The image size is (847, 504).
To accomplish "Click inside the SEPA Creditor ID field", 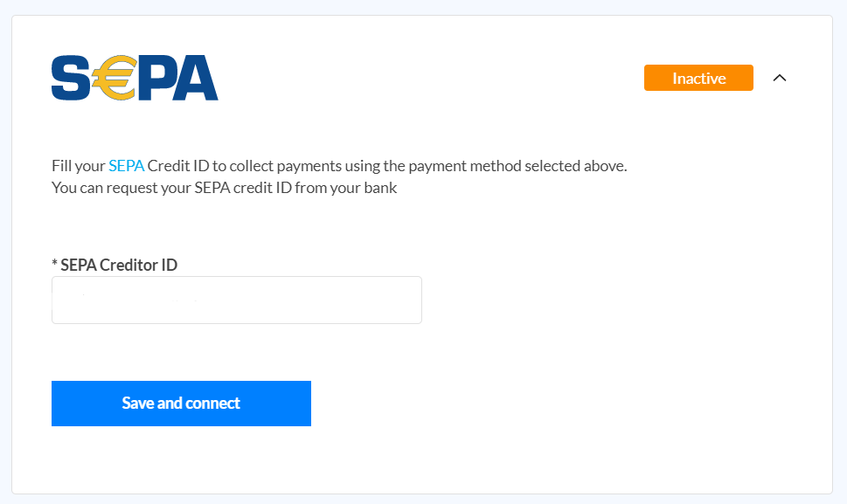I will pyautogui.click(x=236, y=300).
